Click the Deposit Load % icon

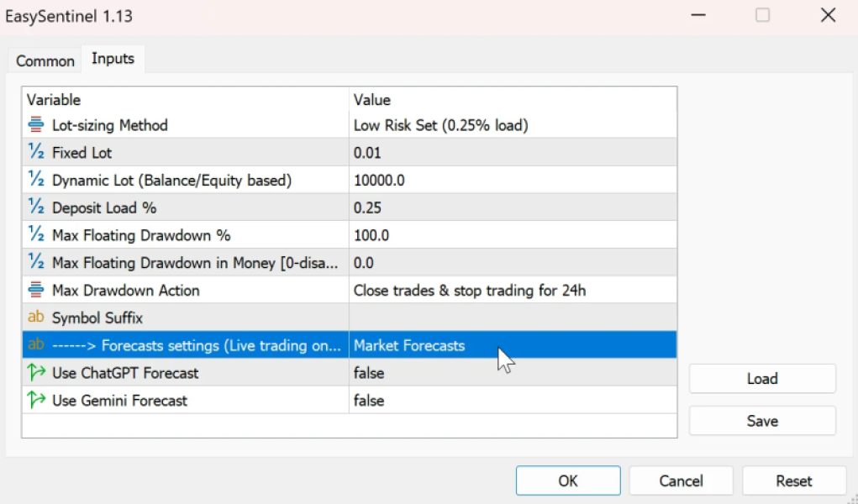[x=36, y=208]
